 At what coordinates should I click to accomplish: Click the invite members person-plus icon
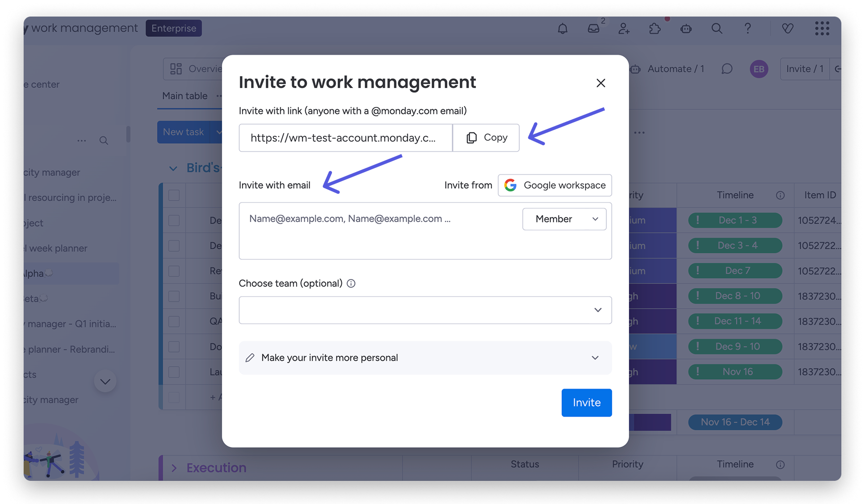click(x=624, y=28)
